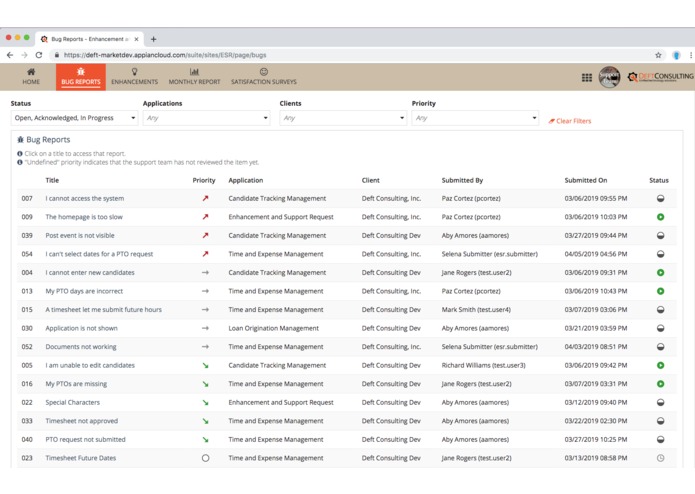Go forward in browser history

pos(24,55)
